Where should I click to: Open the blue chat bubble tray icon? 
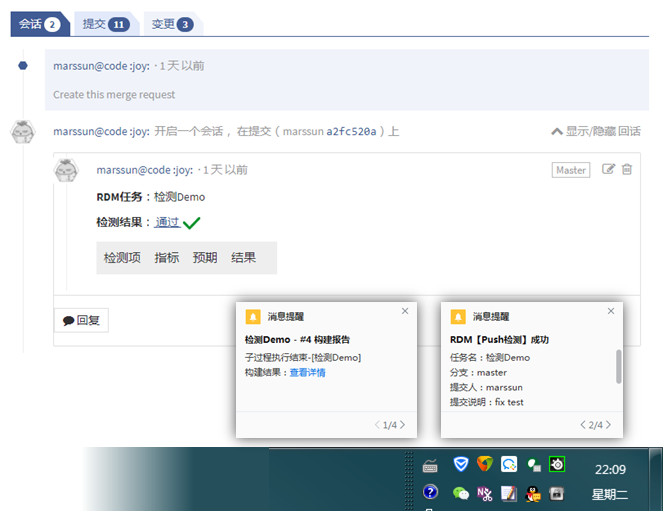click(509, 464)
